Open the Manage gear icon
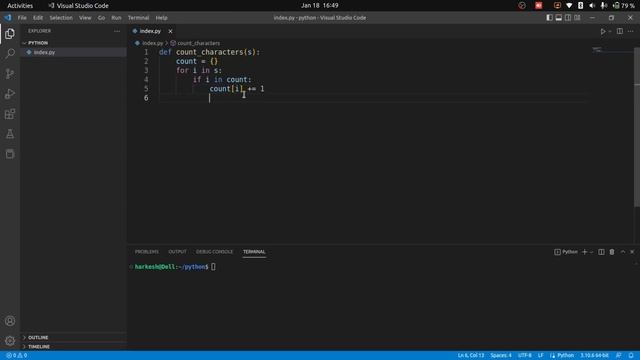Screen dimensions: 640x360 tap(10, 341)
